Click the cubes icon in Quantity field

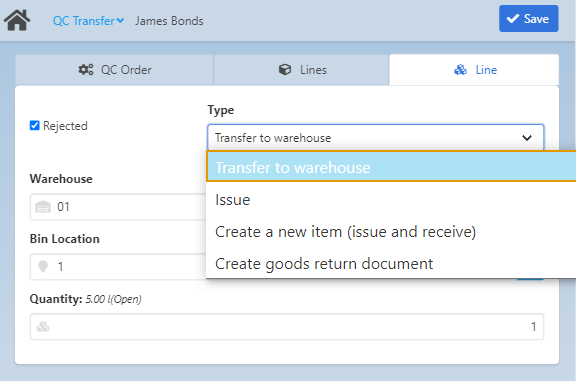coord(43,327)
